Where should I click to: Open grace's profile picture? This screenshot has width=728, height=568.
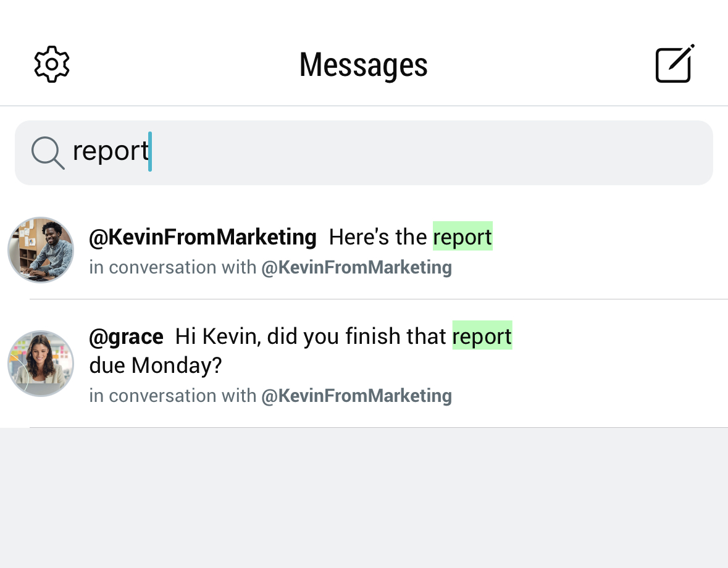coord(41,364)
